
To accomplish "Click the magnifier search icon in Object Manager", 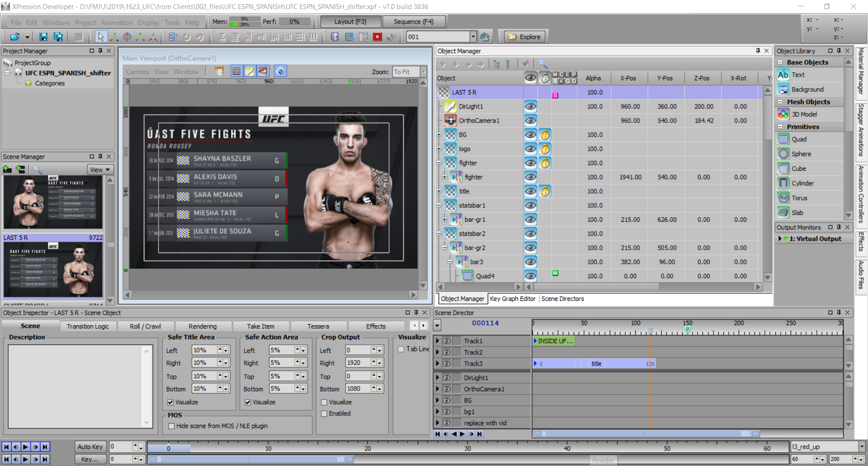I will pyautogui.click(x=543, y=64).
